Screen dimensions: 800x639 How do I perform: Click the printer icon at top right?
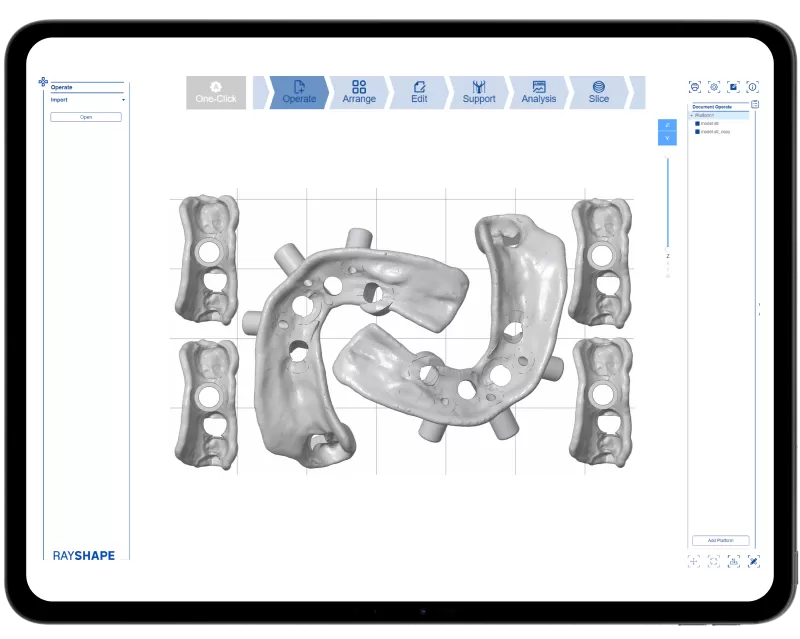point(695,87)
